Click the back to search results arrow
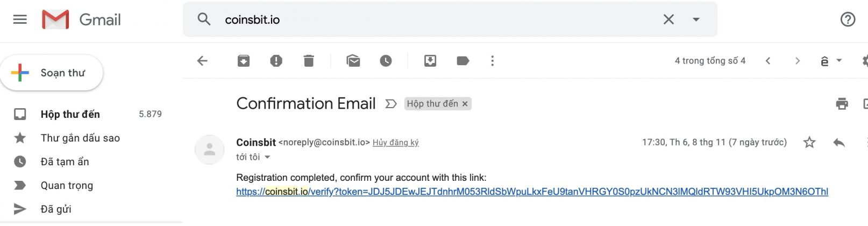Image resolution: width=868 pixels, height=226 pixels. point(202,61)
